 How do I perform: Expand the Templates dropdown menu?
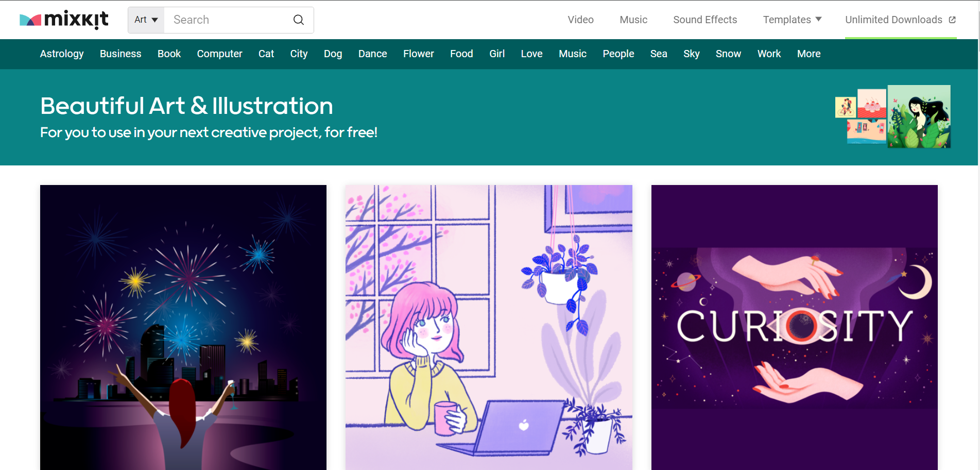pos(792,20)
